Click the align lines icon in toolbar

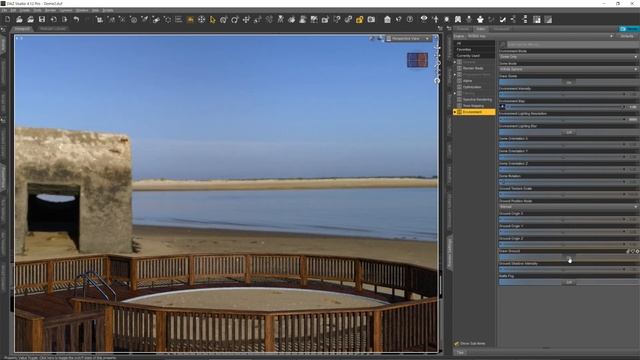(178, 19)
